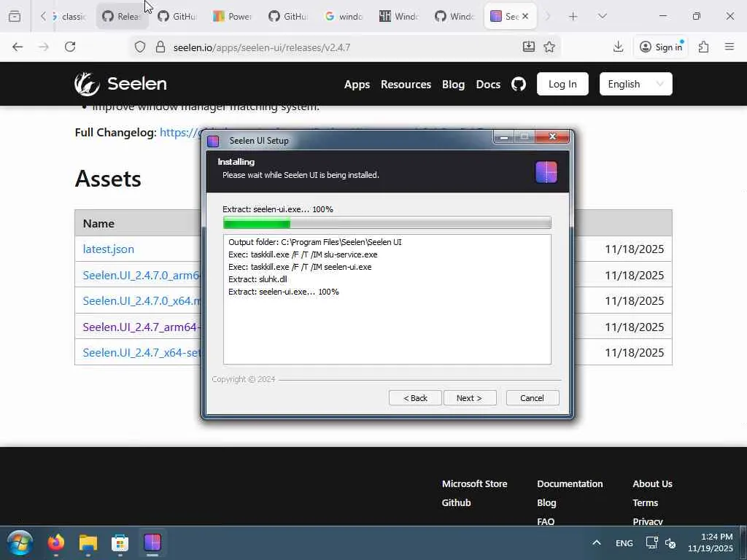Open the Google 'windo' search tab

tap(344, 16)
